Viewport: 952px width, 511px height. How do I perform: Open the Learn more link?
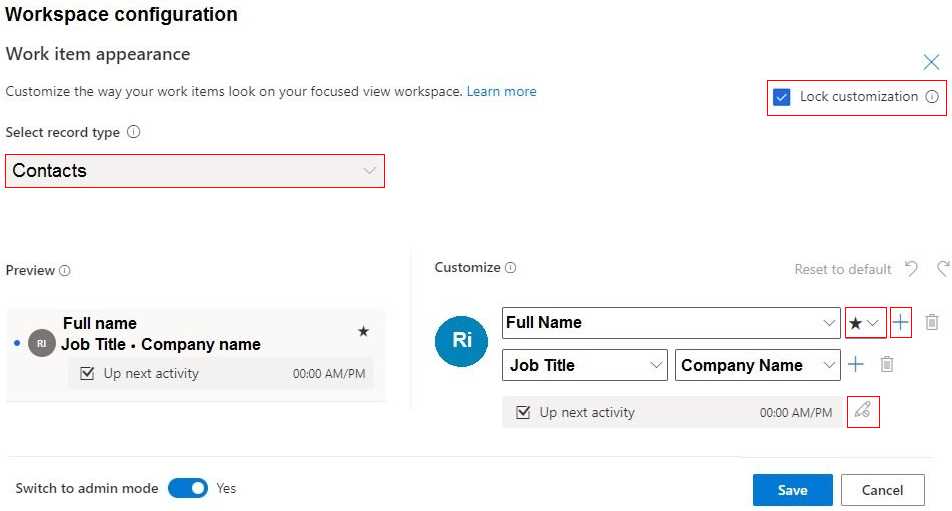pos(501,91)
